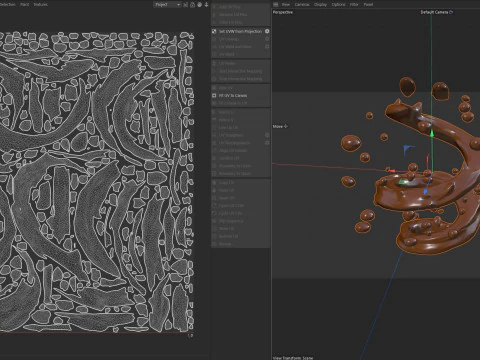Image resolution: width=480 pixels, height=360 pixels.
Task: Run the UV Weld and Relax command
Action: (240, 47)
